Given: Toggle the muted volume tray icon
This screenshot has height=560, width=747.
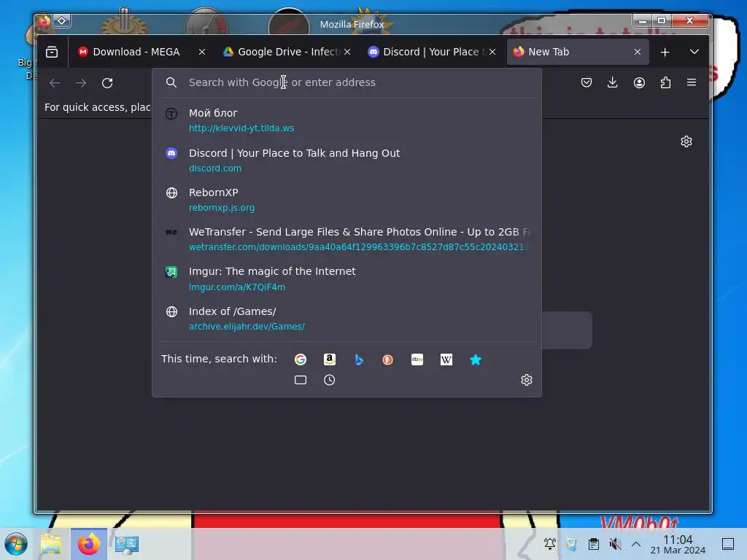Looking at the screenshot, I should pyautogui.click(x=615, y=544).
